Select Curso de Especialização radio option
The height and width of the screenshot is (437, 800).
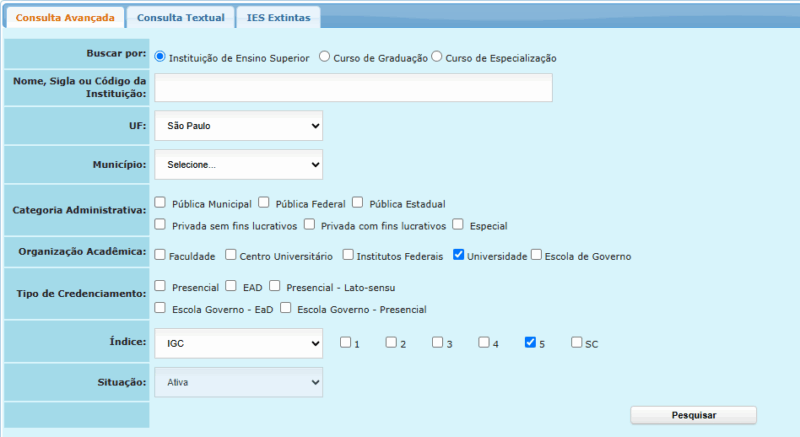tap(437, 57)
